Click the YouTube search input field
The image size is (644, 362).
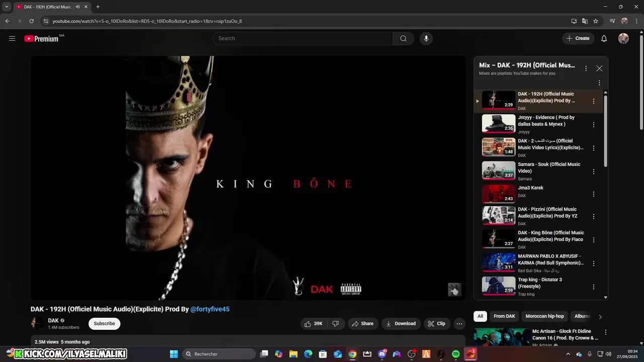click(x=303, y=38)
